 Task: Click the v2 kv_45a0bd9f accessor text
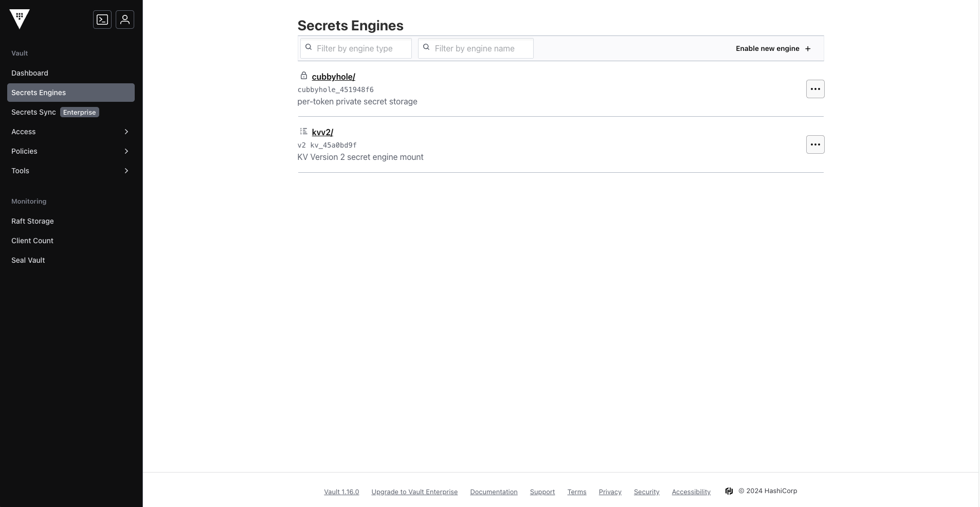(x=327, y=145)
